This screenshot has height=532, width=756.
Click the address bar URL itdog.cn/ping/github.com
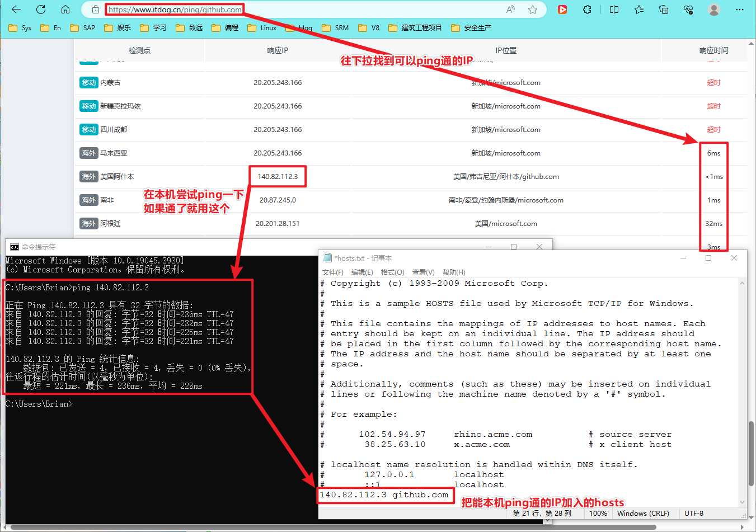point(175,10)
